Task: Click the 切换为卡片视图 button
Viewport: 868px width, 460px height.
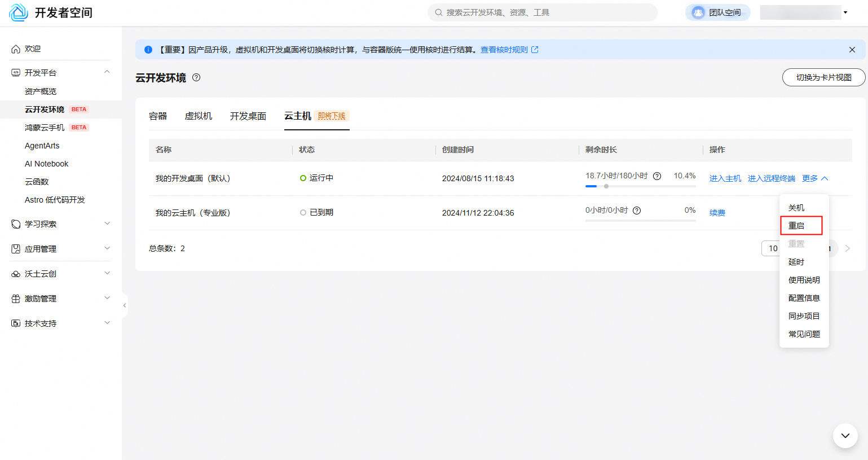Action: (x=824, y=77)
